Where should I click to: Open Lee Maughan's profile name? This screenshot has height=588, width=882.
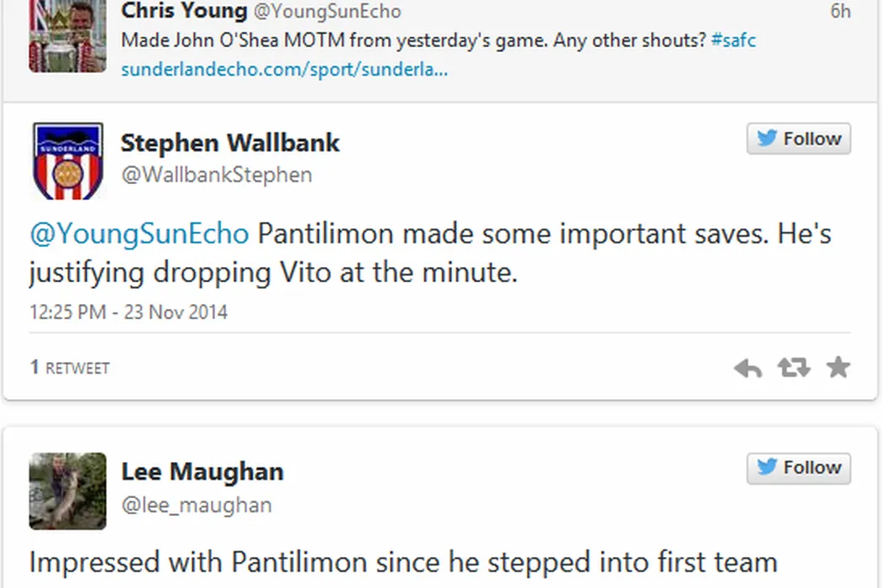coord(202,471)
